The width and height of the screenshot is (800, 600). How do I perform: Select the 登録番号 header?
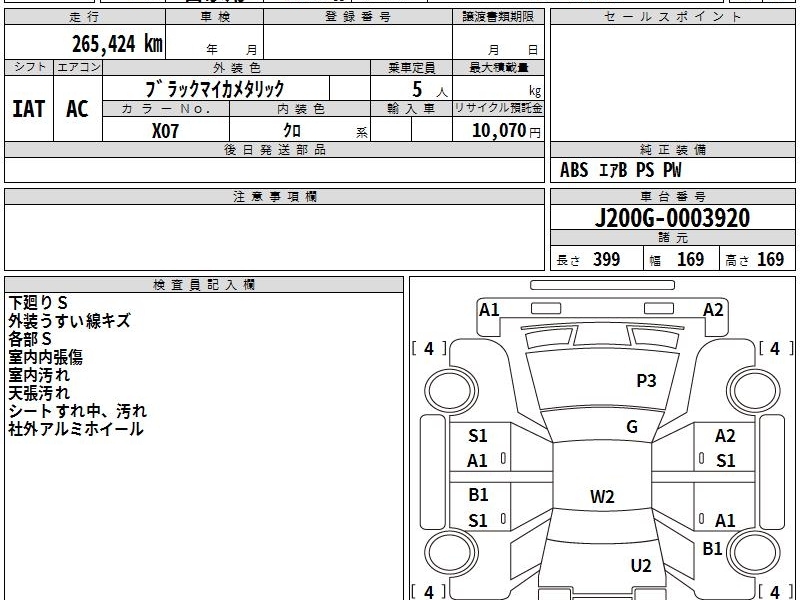[x=358, y=17]
